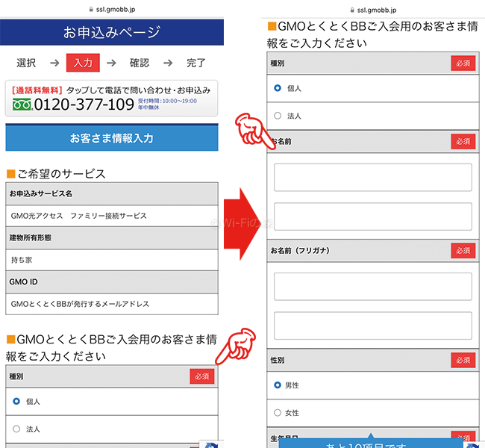Click the お客さま情報入力 blue header
The width and height of the screenshot is (485, 448).
tap(112, 137)
